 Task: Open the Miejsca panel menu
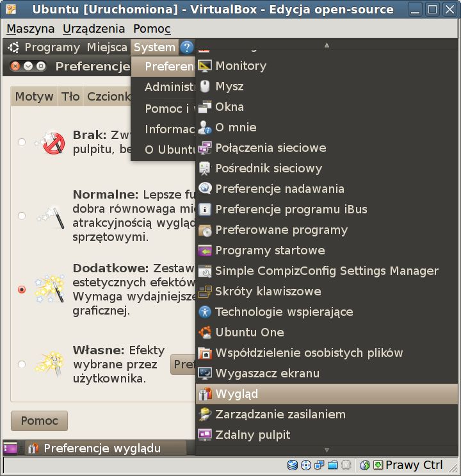107,47
